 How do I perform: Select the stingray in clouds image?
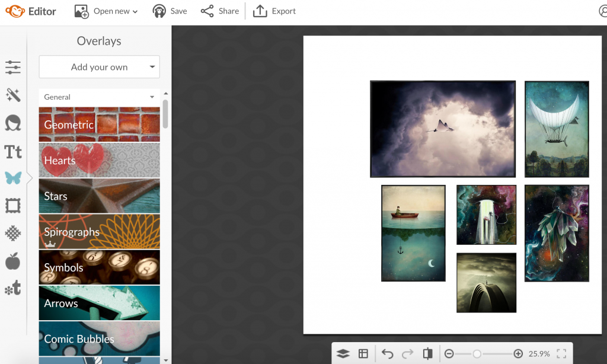[443, 129]
